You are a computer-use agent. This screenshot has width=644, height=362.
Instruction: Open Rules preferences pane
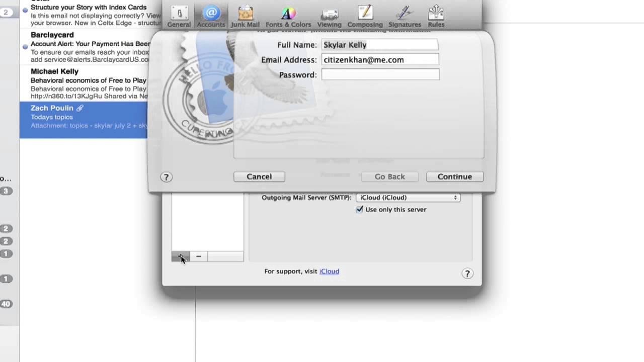[436, 16]
